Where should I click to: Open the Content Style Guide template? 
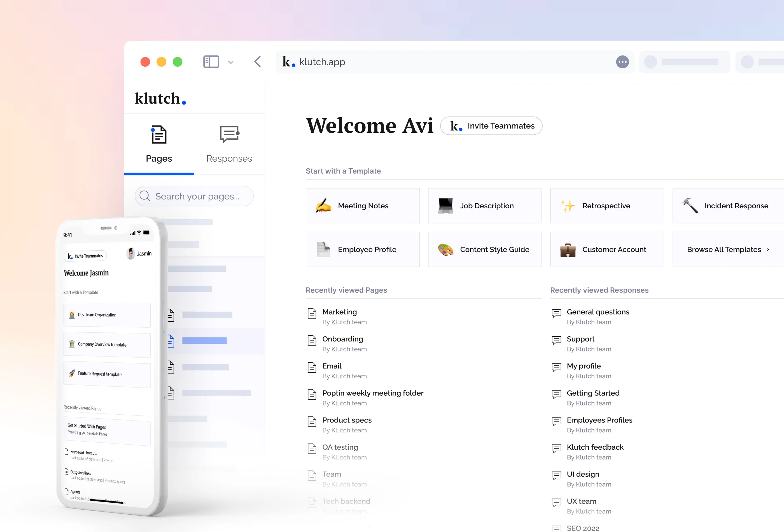(x=485, y=249)
